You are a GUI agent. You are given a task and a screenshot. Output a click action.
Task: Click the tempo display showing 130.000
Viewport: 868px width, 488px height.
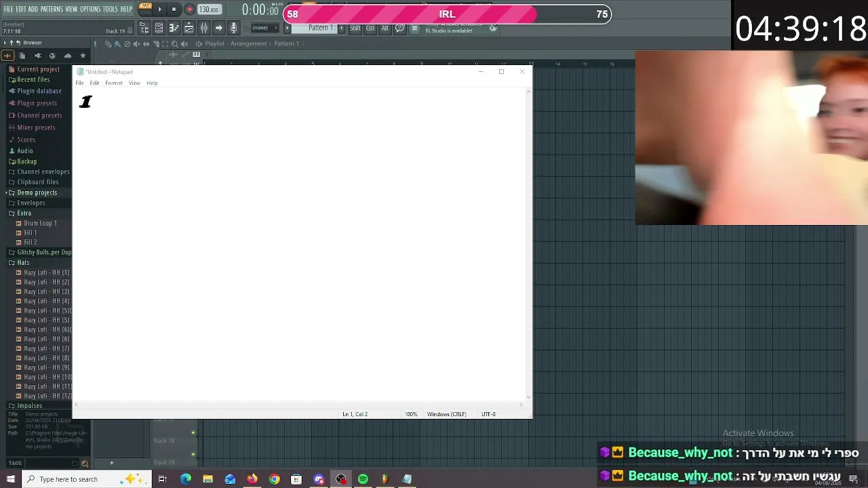coord(209,9)
